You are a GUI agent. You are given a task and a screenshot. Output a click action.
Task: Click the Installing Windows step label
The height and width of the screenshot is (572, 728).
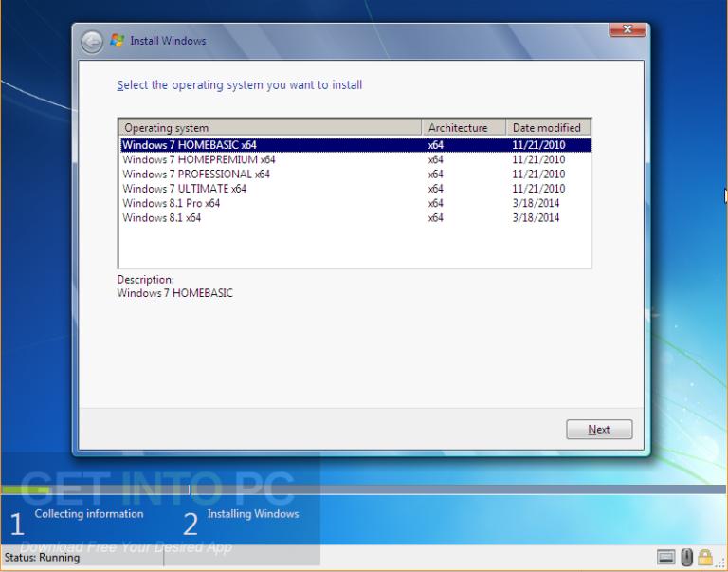tap(253, 514)
